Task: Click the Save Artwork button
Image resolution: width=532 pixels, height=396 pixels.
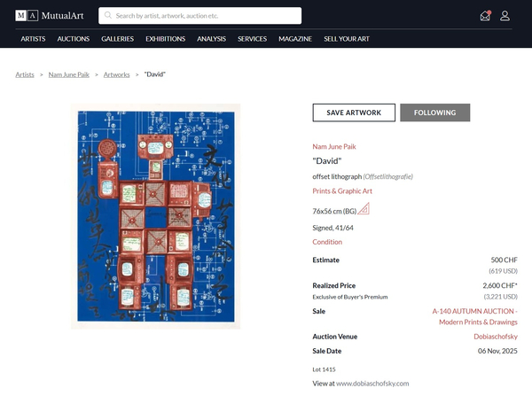Action: [354, 113]
